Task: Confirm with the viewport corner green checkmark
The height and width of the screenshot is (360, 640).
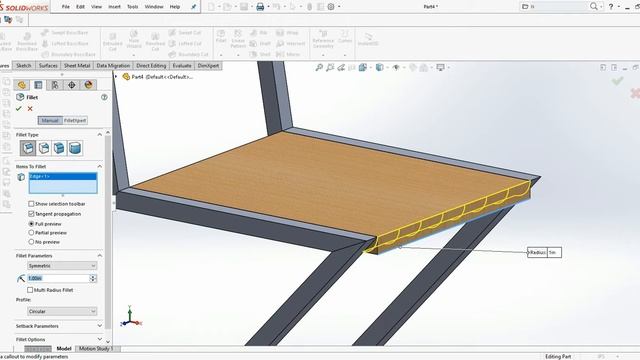Action: [617, 81]
